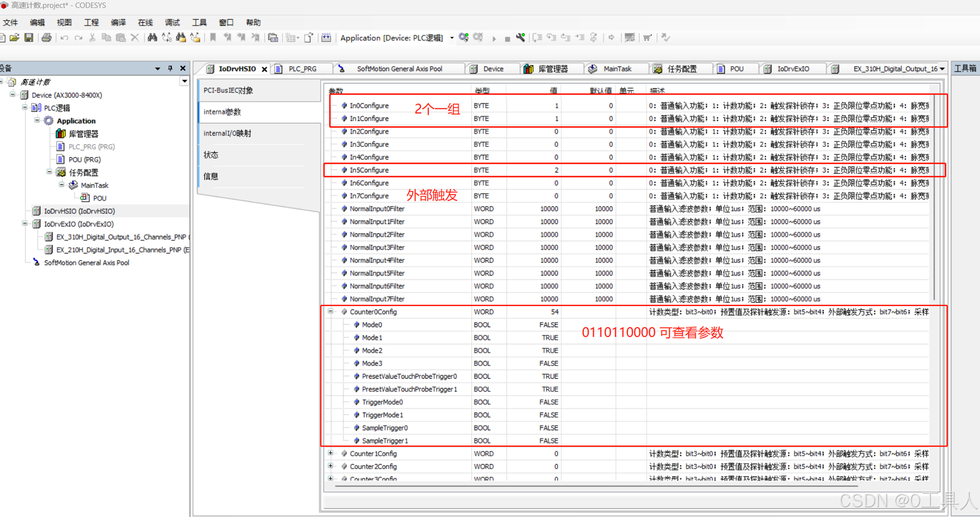
Task: Click the Open project folder icon
Action: (x=14, y=38)
